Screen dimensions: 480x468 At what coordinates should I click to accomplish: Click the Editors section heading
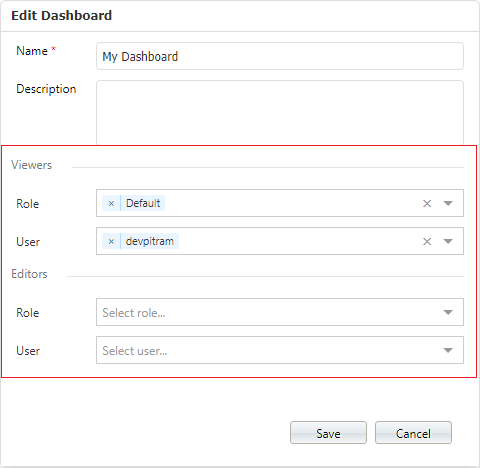pos(29,274)
